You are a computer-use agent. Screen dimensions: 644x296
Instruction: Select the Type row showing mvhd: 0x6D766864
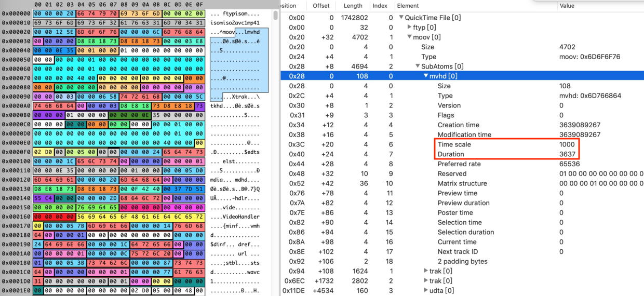(462, 96)
